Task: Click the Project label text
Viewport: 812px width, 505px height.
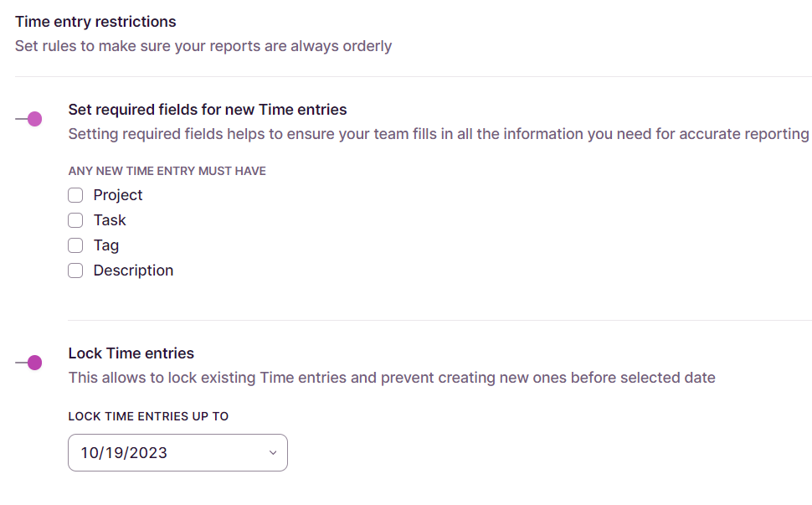Action: [x=118, y=195]
